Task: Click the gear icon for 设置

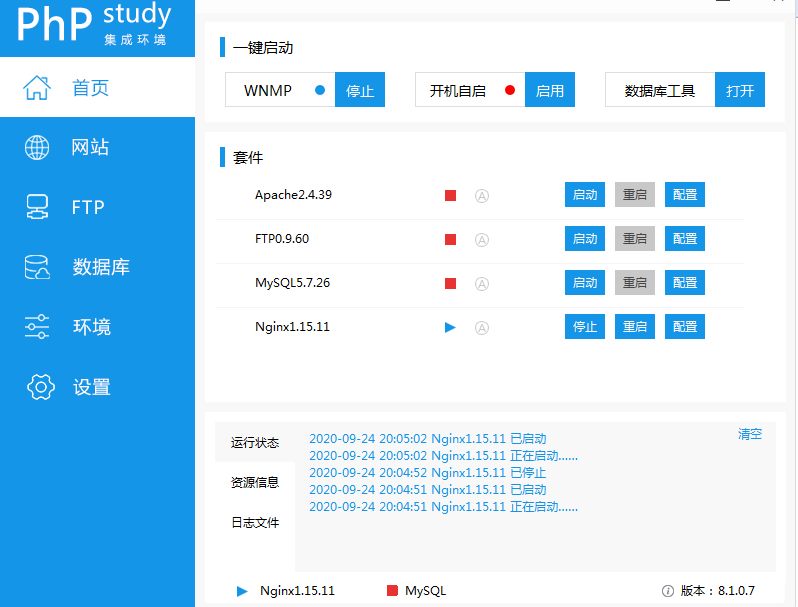Action: point(40,387)
